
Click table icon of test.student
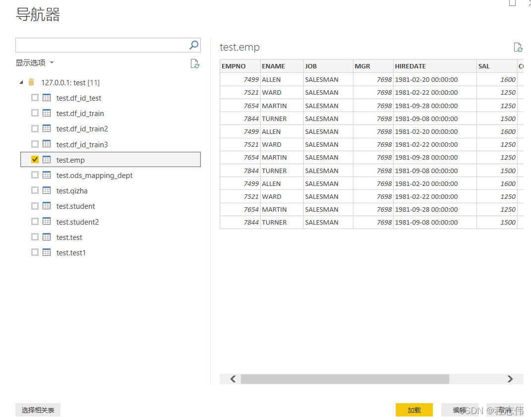pos(47,206)
